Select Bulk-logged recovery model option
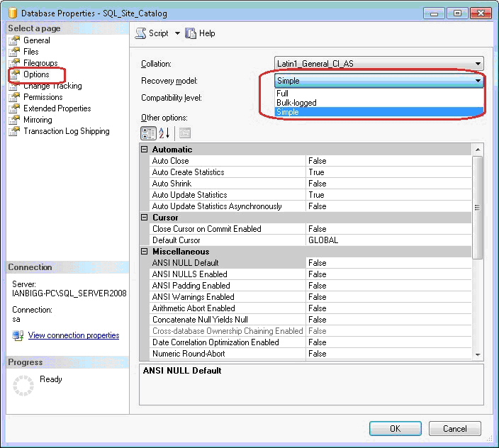 [297, 103]
